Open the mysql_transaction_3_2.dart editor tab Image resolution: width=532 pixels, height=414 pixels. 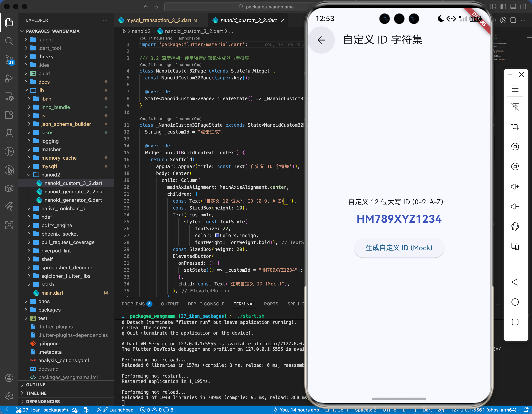click(x=158, y=21)
